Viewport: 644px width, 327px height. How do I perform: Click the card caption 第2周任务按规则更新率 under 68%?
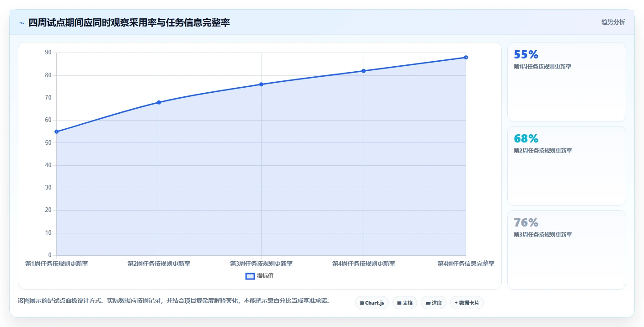coord(542,151)
